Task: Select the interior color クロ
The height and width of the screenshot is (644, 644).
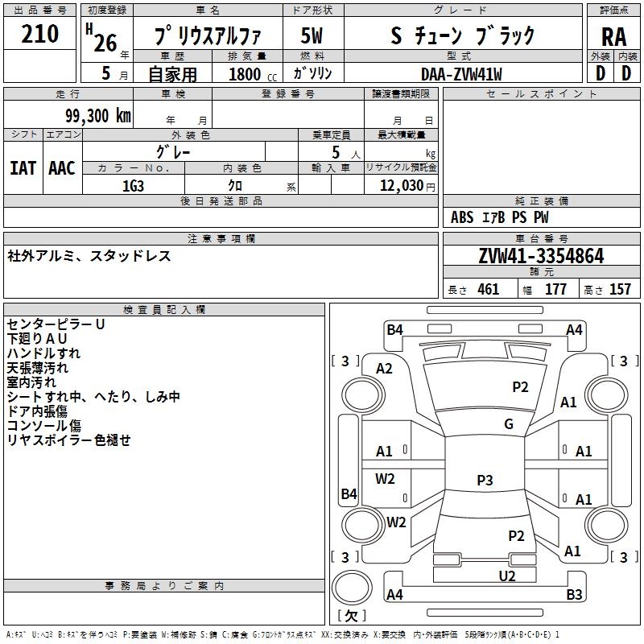Action: (235, 186)
